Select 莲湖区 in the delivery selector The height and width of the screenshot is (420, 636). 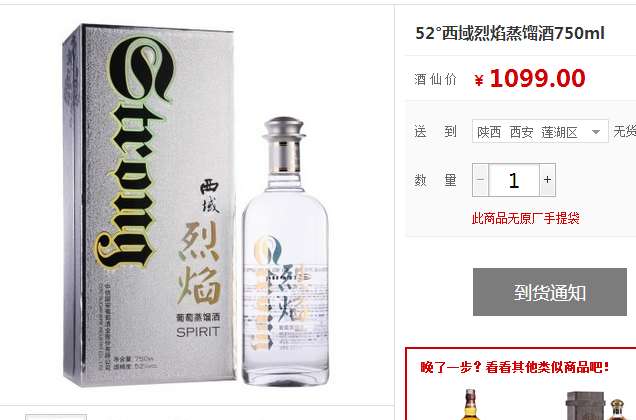(559, 132)
